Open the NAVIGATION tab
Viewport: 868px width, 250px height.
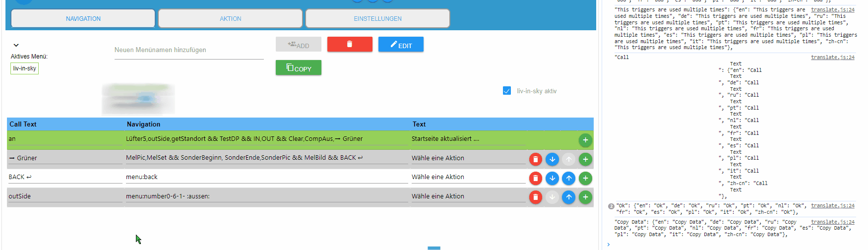click(x=83, y=18)
